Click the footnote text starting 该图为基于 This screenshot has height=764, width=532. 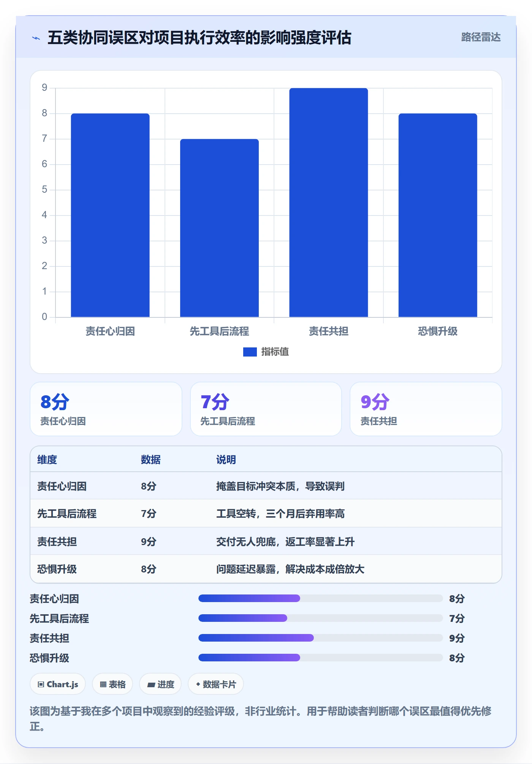261,718
